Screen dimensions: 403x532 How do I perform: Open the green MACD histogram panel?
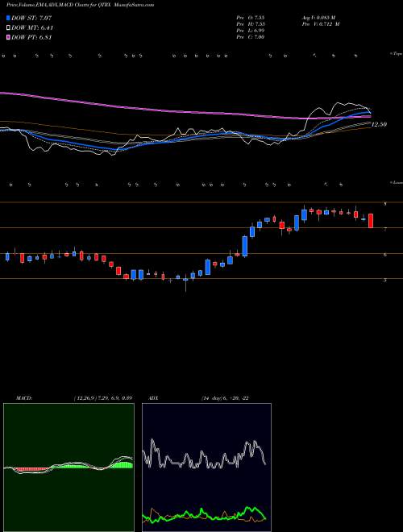point(69,468)
